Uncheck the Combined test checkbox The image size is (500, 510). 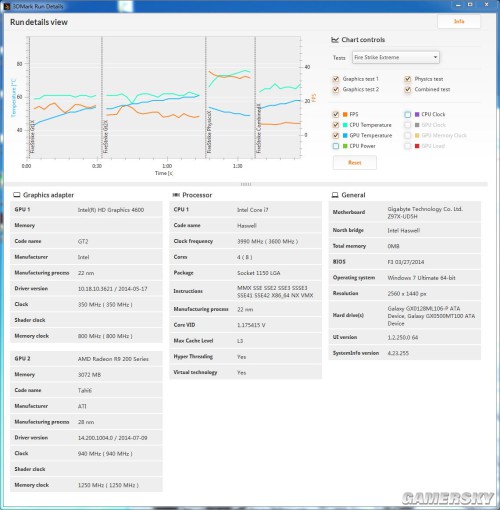pos(408,89)
